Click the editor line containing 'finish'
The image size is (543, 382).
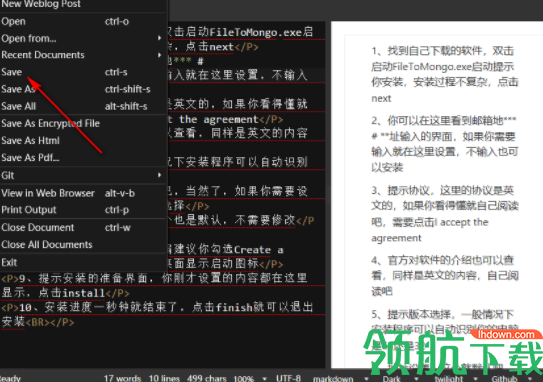click(158, 307)
